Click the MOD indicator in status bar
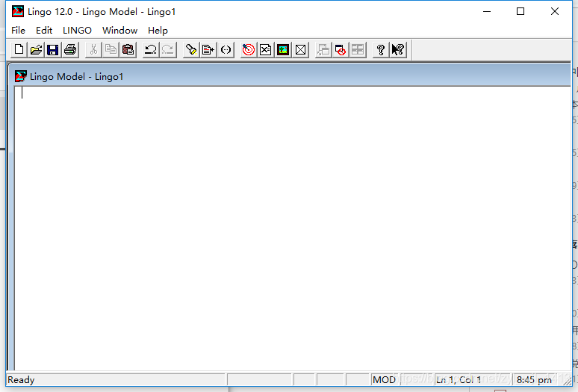Viewport: 578px width, 392px height. 384,379
